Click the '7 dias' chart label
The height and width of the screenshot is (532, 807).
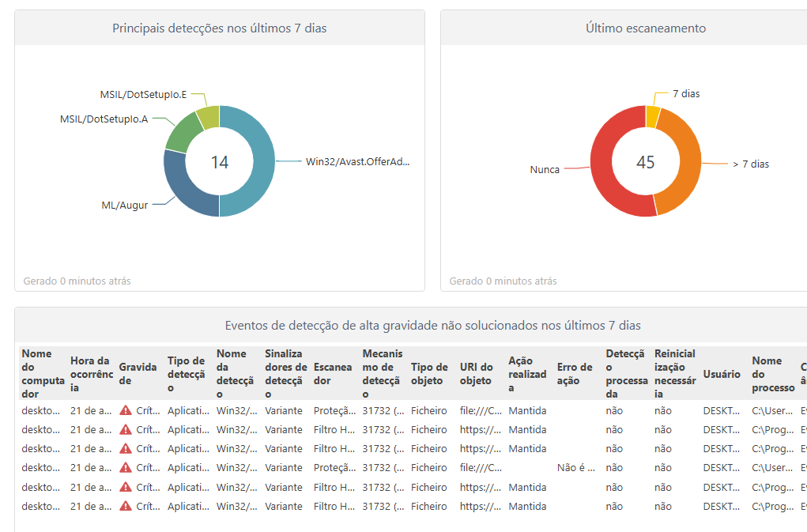(685, 93)
